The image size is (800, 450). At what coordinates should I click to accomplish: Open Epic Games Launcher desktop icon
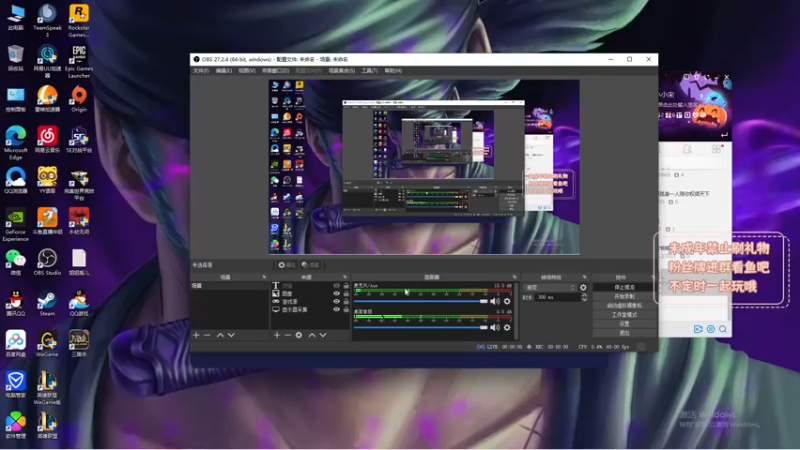pyautogui.click(x=79, y=61)
